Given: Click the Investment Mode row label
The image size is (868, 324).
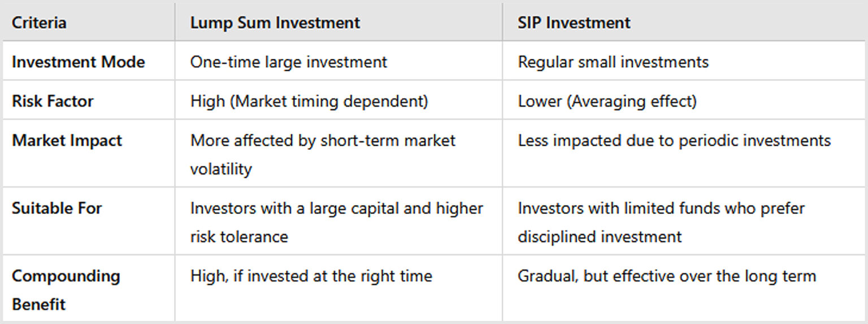Looking at the screenshot, I should tap(78, 62).
